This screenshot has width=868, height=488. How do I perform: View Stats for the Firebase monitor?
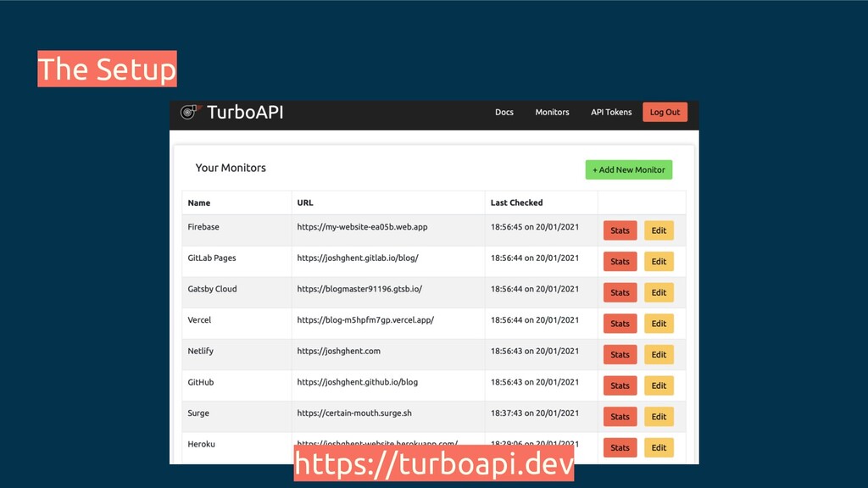pyautogui.click(x=620, y=230)
